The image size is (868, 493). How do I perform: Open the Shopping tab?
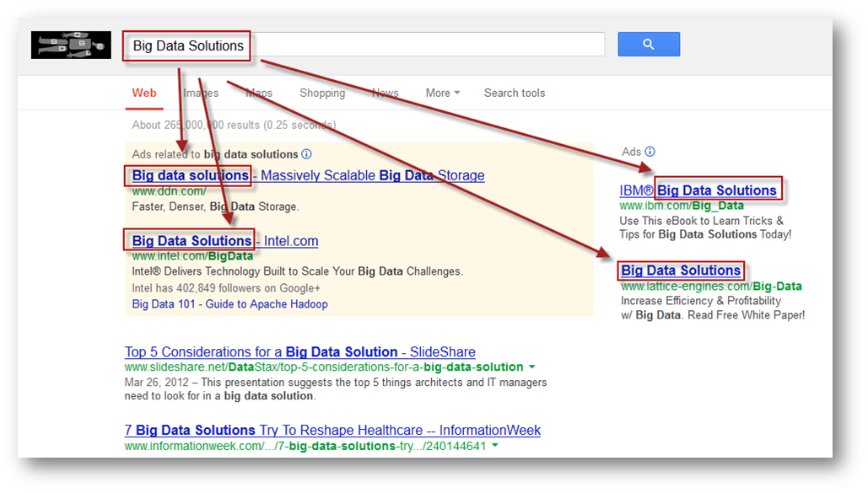coord(322,93)
